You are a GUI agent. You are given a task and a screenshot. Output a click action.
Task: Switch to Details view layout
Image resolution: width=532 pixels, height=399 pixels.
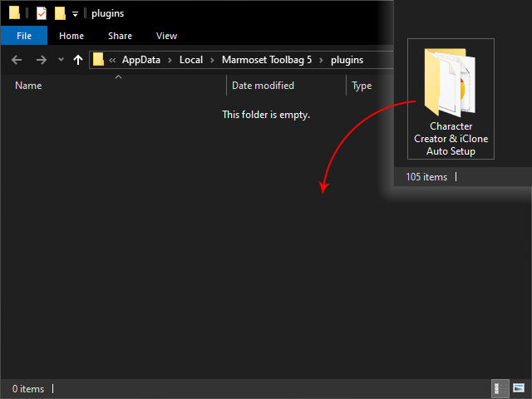500,388
